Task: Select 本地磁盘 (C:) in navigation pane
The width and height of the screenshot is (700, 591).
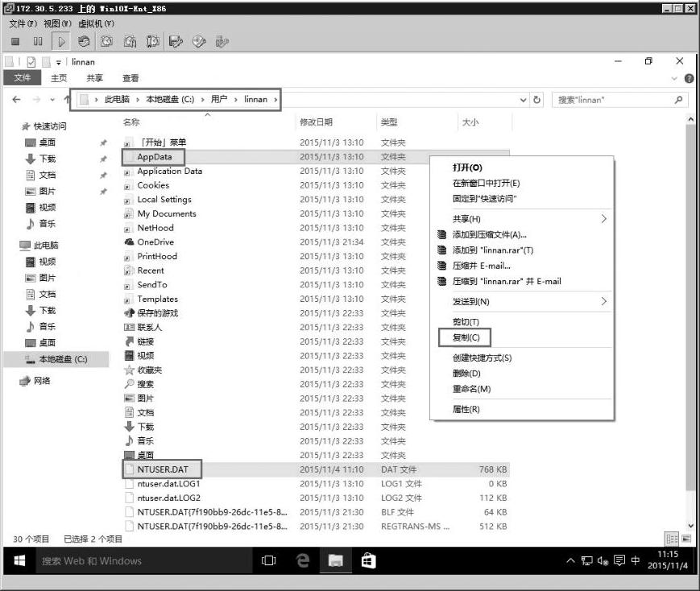Action: coord(56,359)
